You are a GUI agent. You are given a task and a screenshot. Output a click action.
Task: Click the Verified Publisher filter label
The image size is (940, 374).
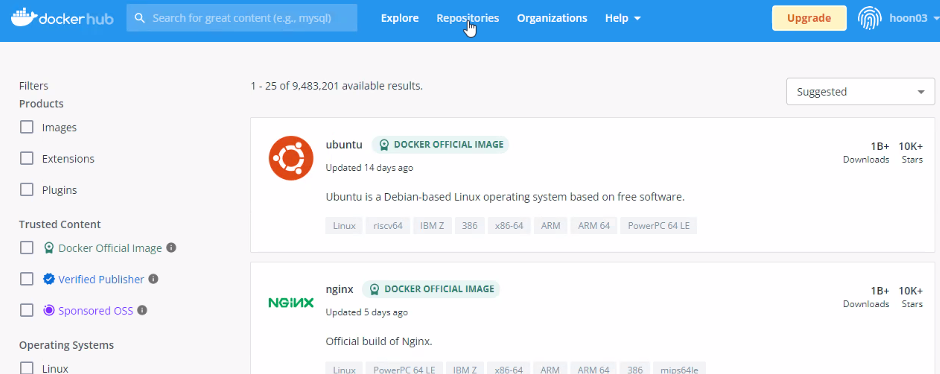coord(101,279)
